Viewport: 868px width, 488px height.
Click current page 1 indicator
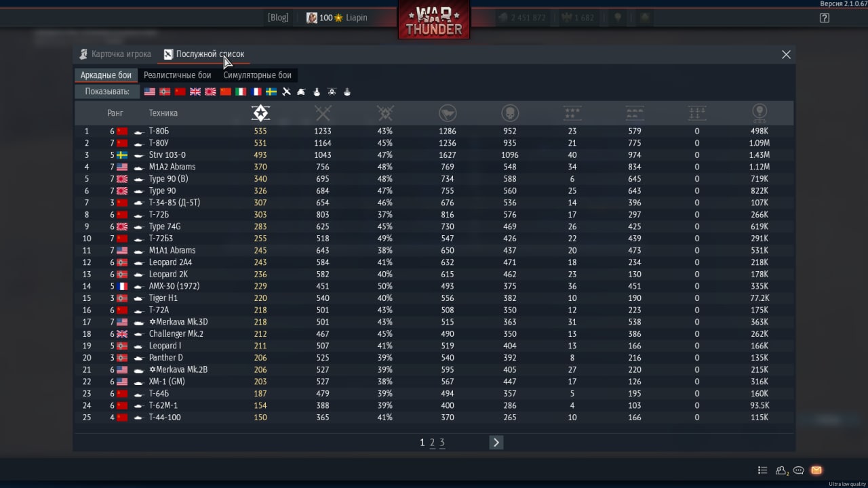click(x=422, y=443)
